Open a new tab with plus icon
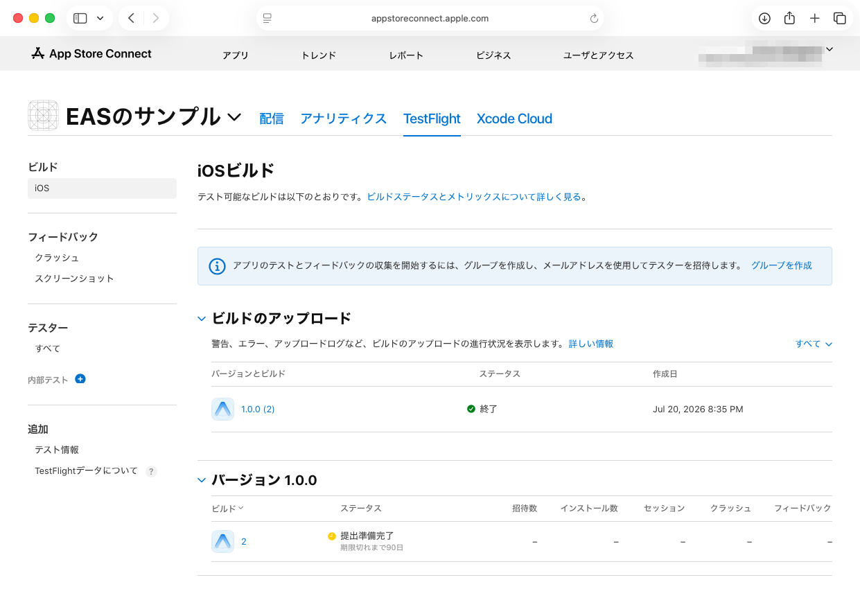860x616 pixels. (815, 19)
